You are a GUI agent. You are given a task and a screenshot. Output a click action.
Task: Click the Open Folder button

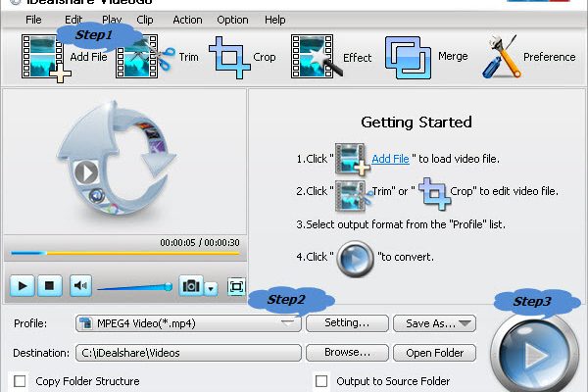(x=434, y=353)
